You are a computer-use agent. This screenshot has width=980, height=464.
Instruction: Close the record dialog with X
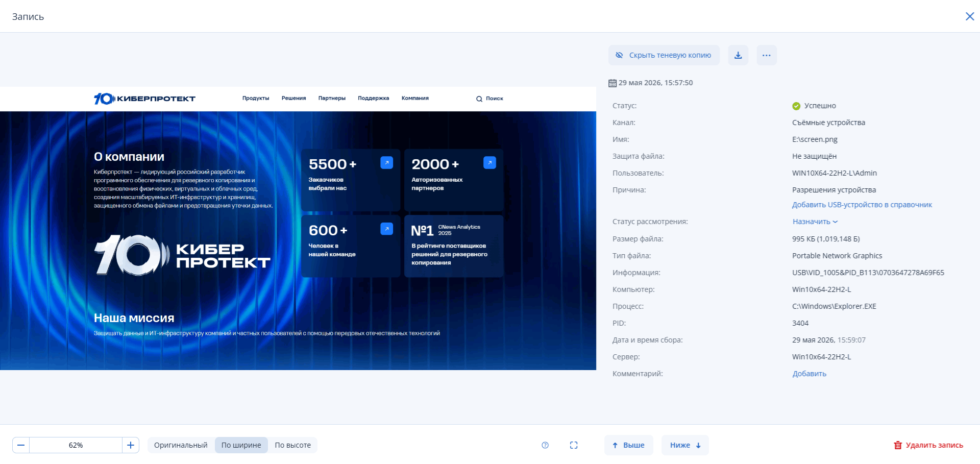click(970, 16)
